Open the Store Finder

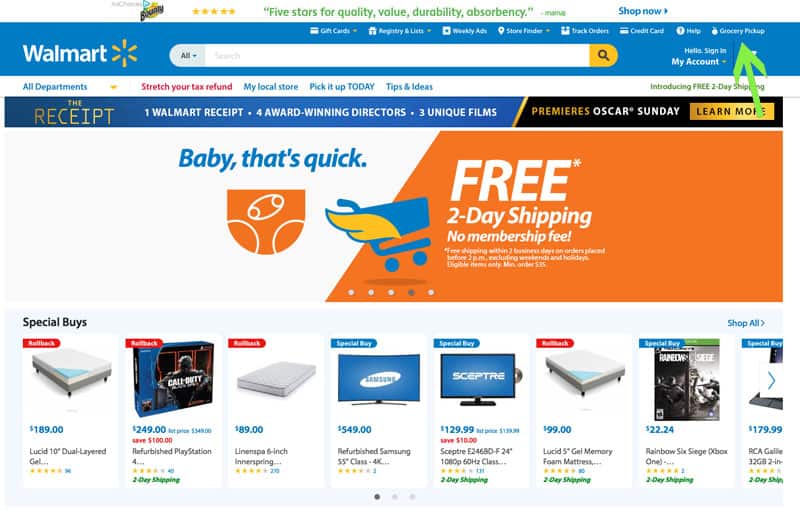pyautogui.click(x=524, y=31)
